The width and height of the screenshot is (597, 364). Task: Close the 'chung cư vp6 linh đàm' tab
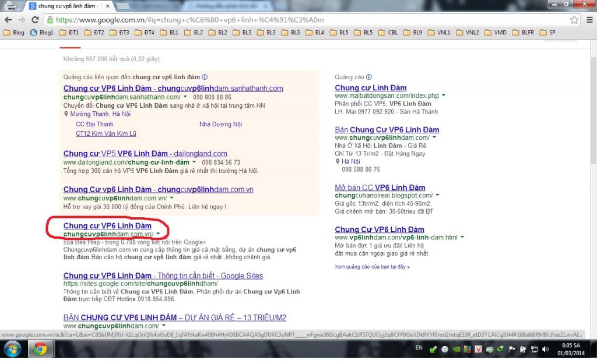coord(108,6)
